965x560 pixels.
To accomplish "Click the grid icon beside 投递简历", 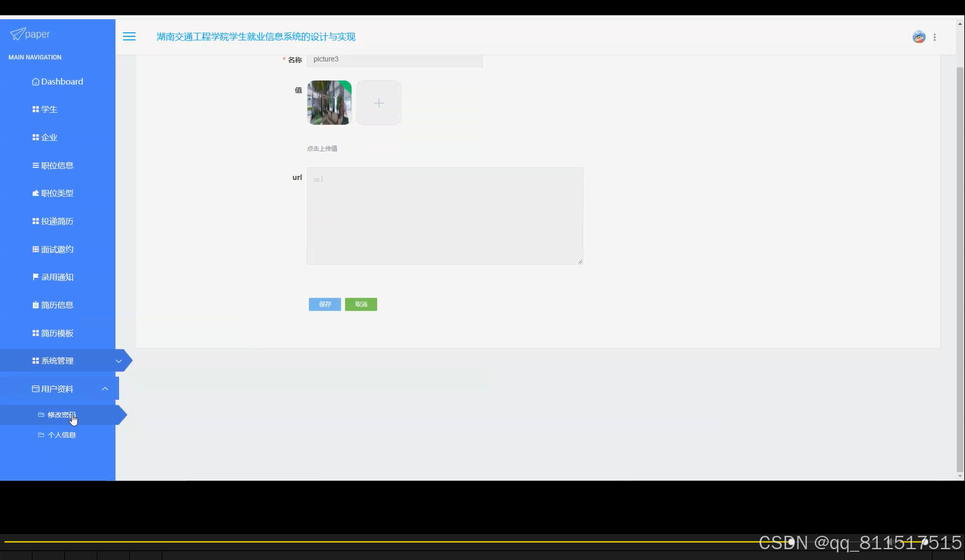I will (x=36, y=221).
